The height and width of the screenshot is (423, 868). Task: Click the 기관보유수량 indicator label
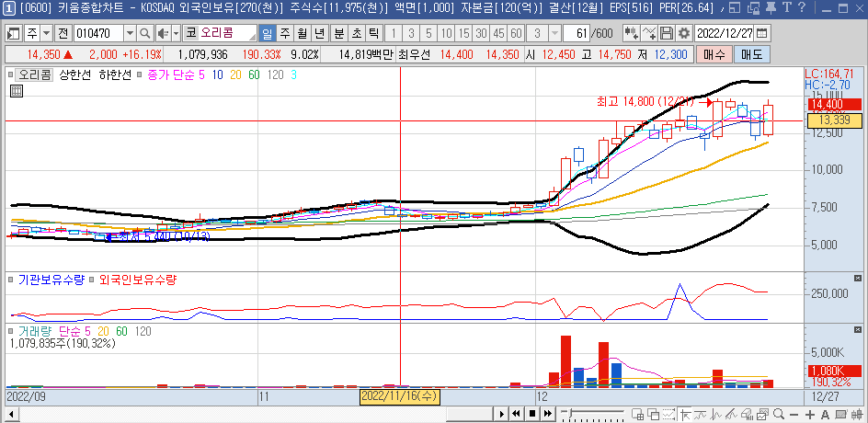[51, 280]
